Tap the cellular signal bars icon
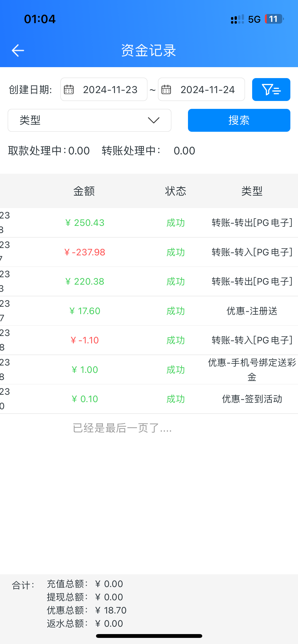This screenshot has width=298, height=644. click(237, 19)
